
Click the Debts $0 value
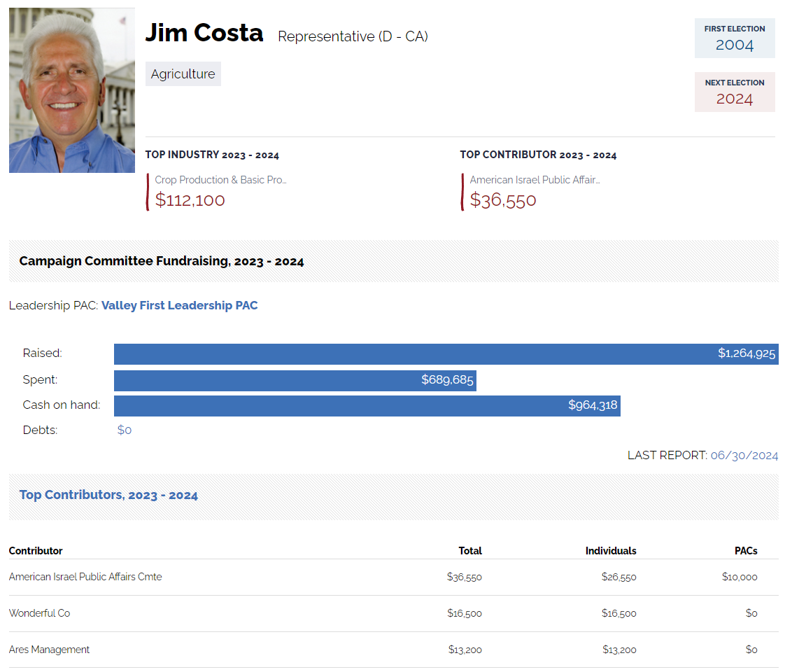point(125,430)
